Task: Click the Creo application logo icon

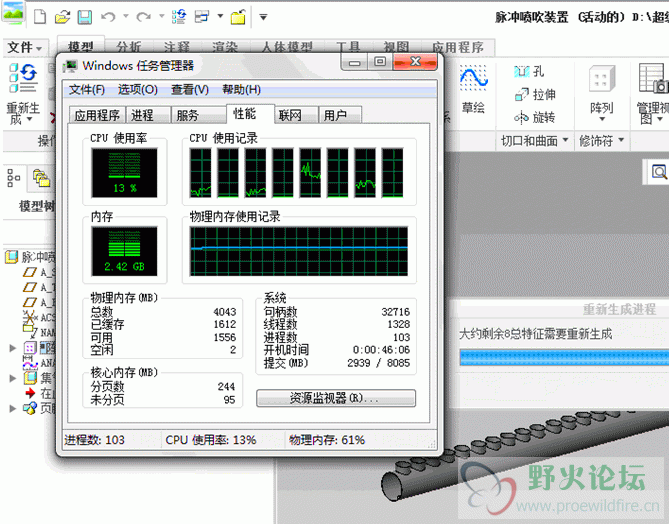Action: (13, 12)
